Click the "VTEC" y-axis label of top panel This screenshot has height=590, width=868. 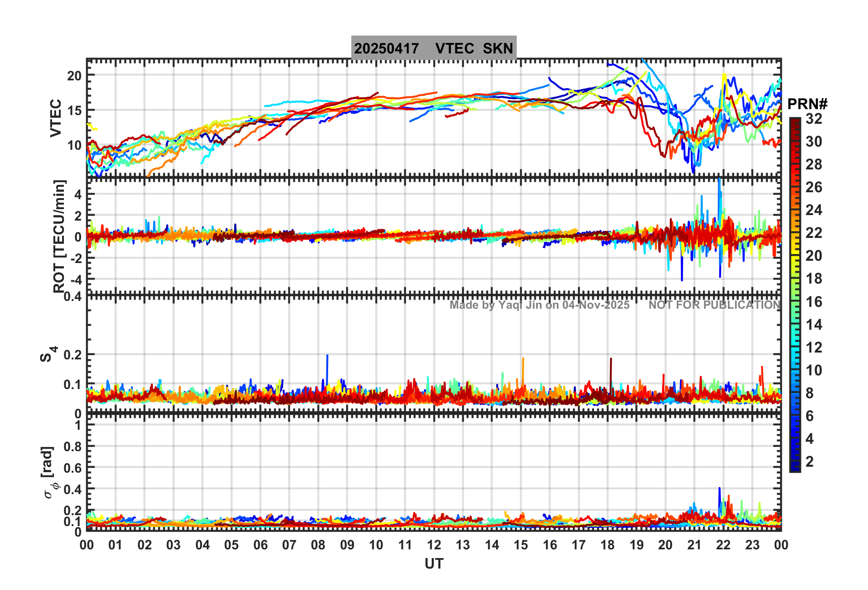(x=56, y=118)
